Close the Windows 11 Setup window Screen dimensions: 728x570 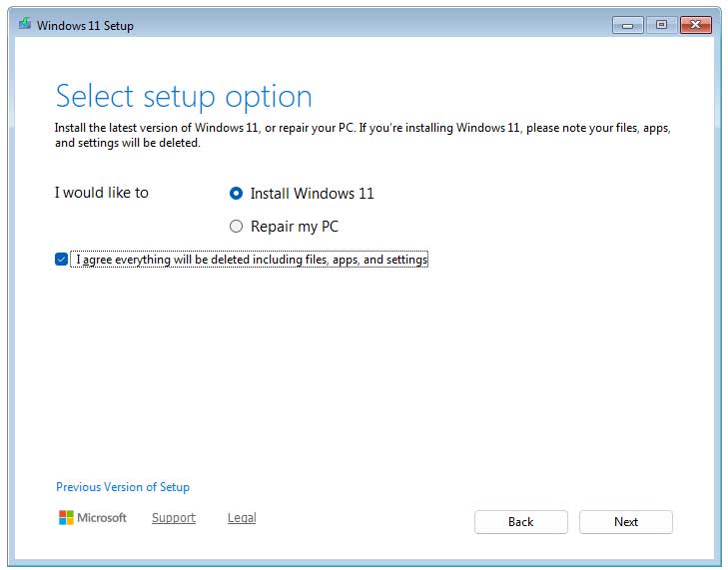pyautogui.click(x=695, y=25)
